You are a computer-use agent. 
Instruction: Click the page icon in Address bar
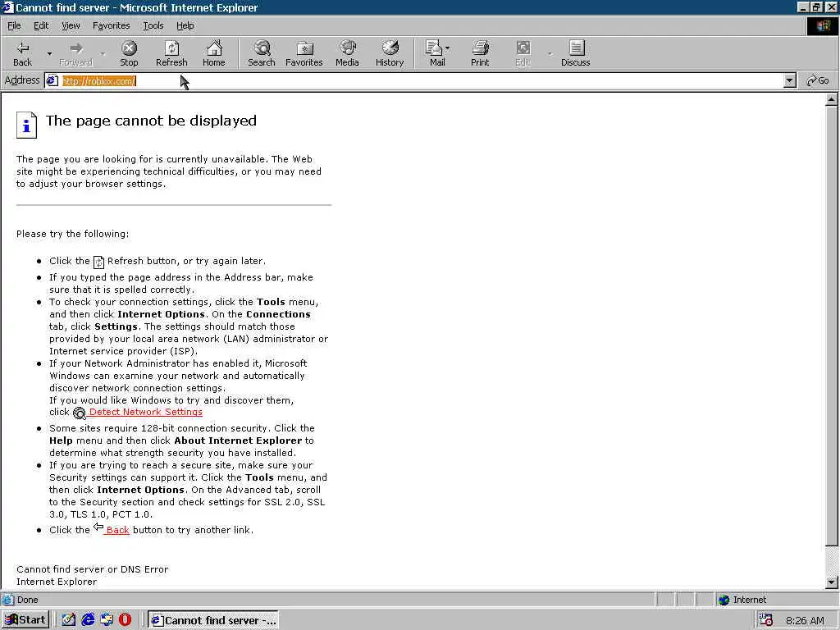52,81
